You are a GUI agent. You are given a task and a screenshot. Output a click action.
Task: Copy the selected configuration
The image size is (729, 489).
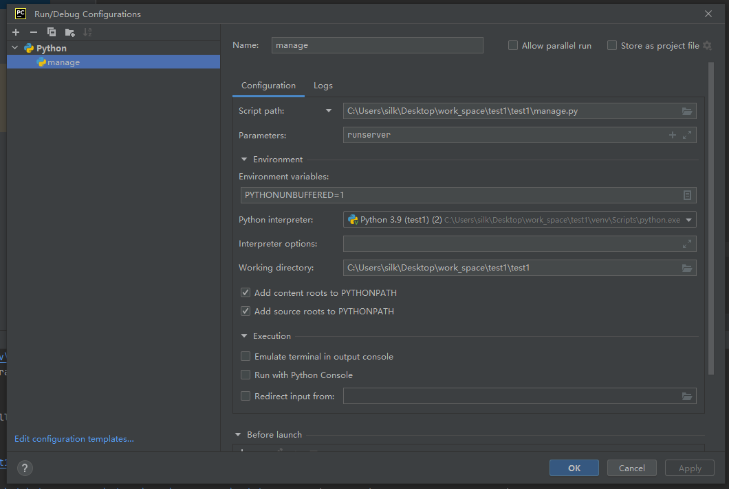click(51, 32)
